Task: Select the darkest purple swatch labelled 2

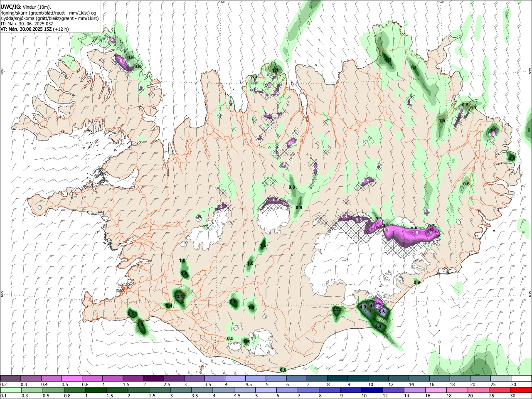Action: [x=153, y=378]
